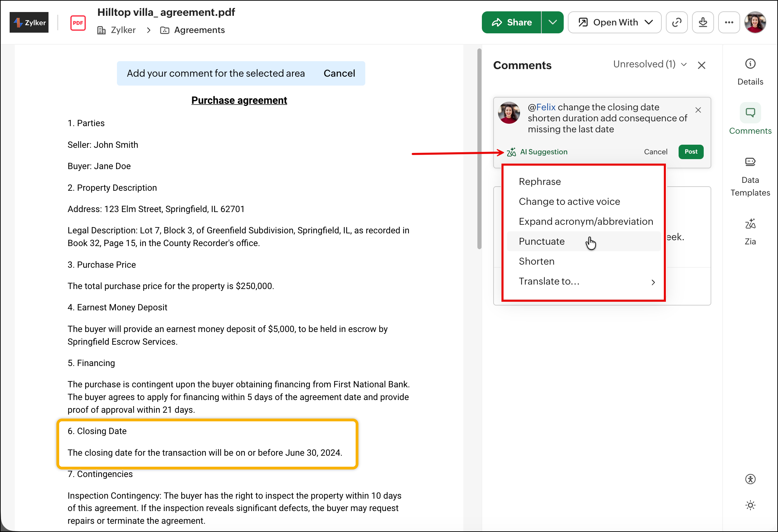This screenshot has height=532, width=778.
Task: Click the AI Suggestion button
Action: [537, 152]
